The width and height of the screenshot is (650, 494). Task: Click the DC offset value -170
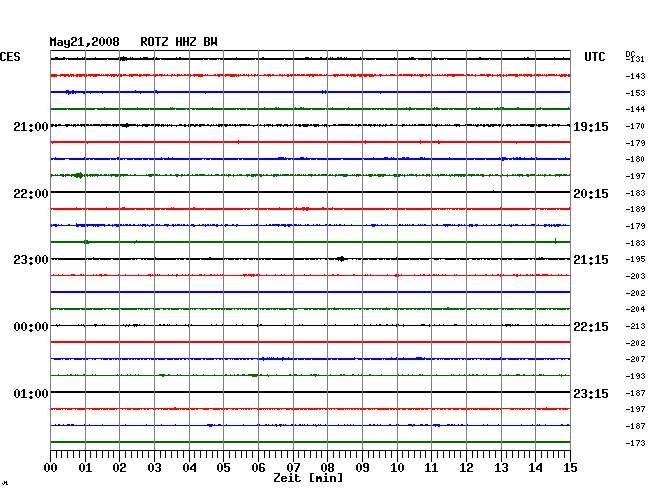(x=635, y=126)
